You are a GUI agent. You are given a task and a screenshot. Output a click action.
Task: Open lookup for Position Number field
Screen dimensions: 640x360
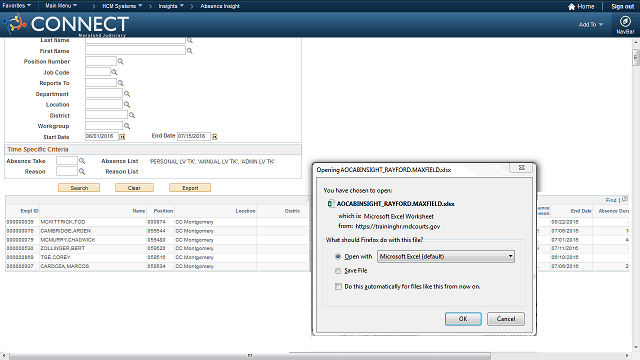tap(121, 61)
